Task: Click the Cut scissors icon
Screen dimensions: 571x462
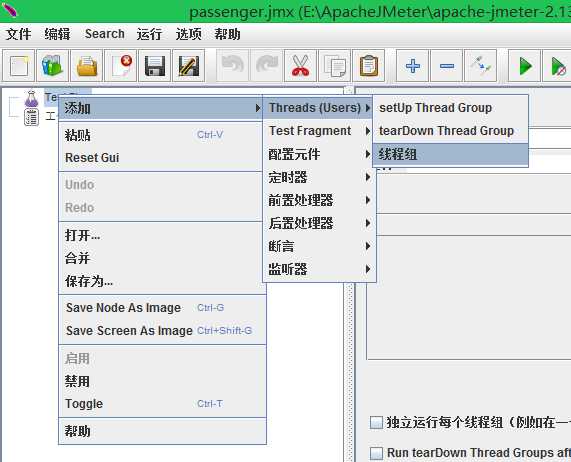Action: [300, 66]
